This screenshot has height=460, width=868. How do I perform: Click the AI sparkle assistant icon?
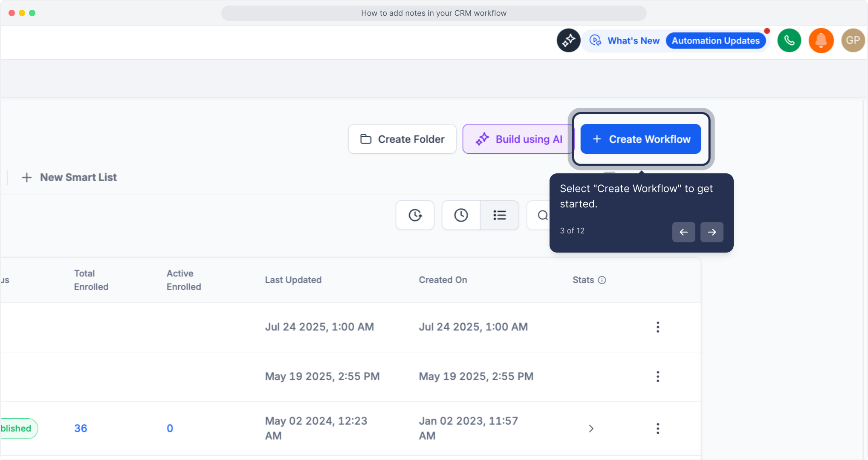pos(568,40)
